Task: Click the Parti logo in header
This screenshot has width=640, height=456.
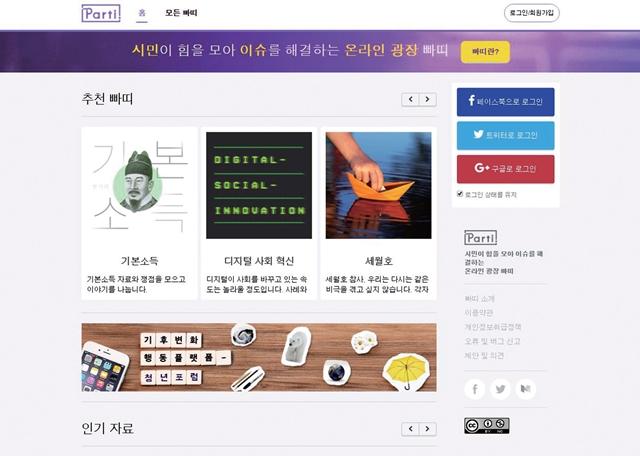Action: tap(101, 13)
